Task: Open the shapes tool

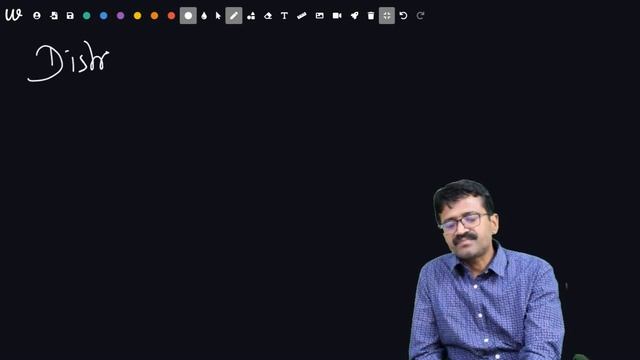Action: 251,16
